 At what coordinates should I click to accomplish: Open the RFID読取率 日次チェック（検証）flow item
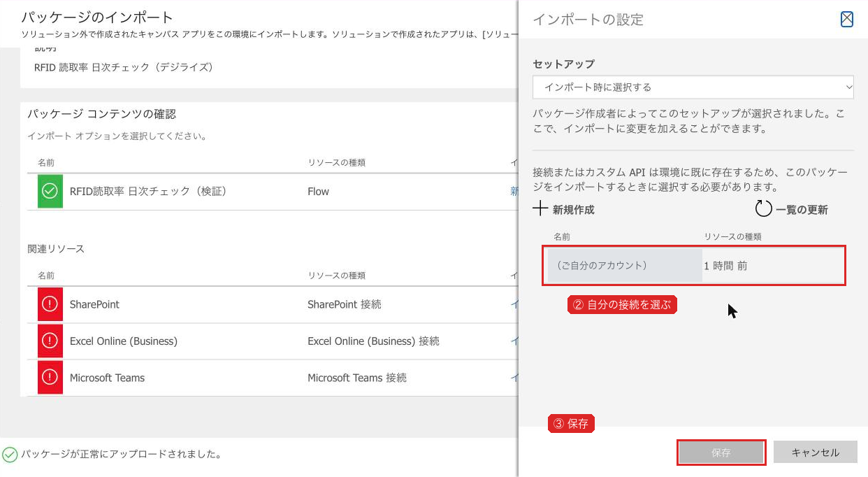[148, 191]
